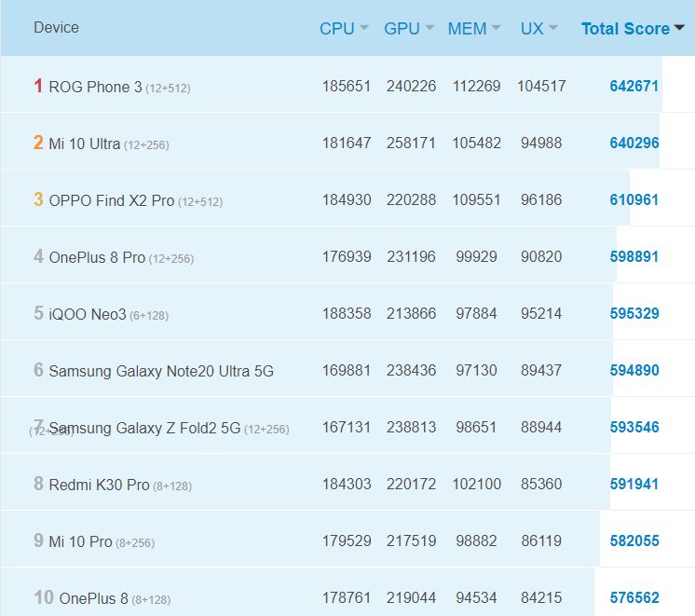Screen dimensions: 695x616
Task: Select total score 610961
Action: pyautogui.click(x=634, y=199)
